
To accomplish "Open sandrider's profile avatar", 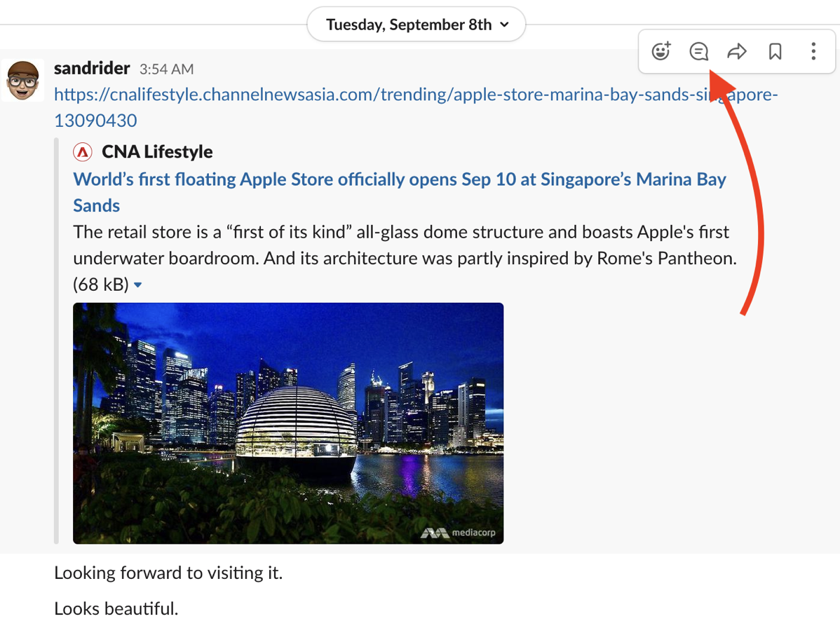I will point(22,81).
